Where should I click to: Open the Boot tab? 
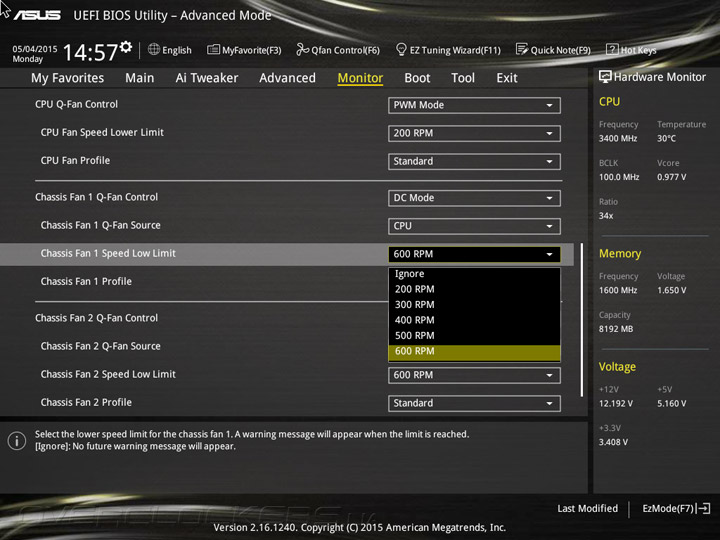(417, 78)
